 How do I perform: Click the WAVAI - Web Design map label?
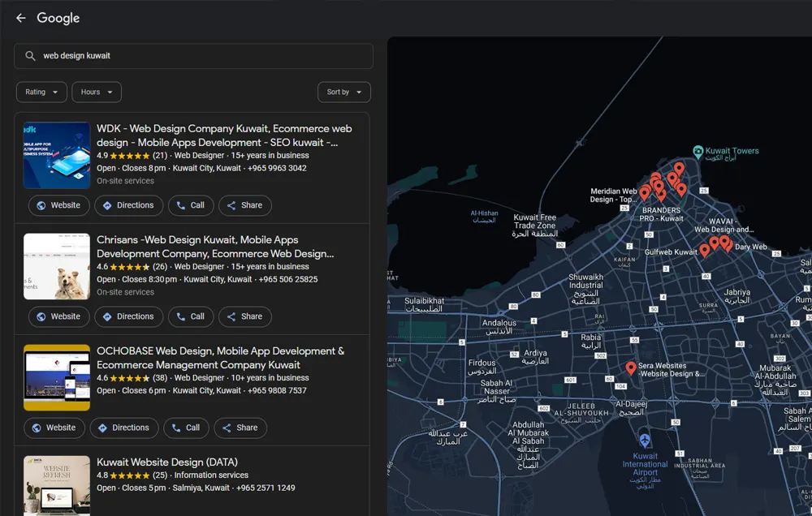pyautogui.click(x=724, y=225)
